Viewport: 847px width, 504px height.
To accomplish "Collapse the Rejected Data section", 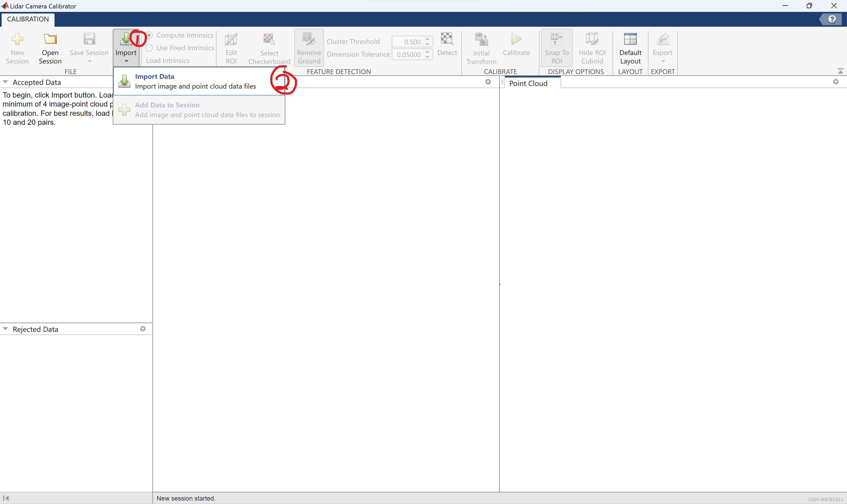I will point(6,329).
